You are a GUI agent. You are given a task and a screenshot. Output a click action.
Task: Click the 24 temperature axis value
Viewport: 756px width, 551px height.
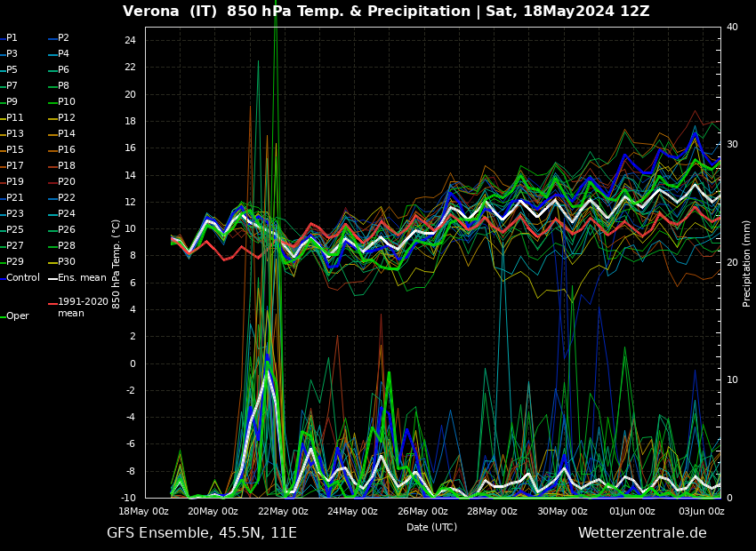131,41
